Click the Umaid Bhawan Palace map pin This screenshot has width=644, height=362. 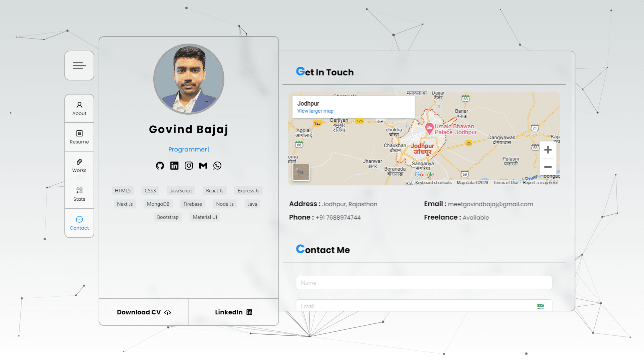coord(429,128)
